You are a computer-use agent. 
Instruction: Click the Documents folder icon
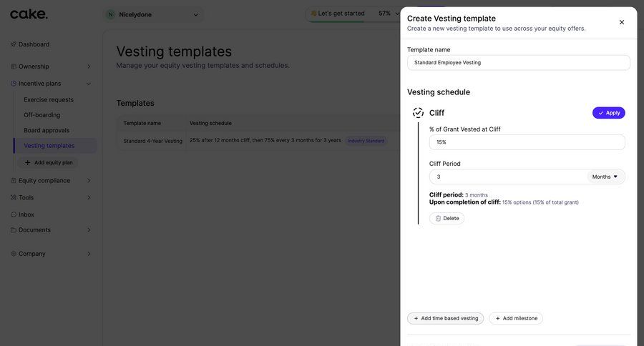click(x=14, y=230)
